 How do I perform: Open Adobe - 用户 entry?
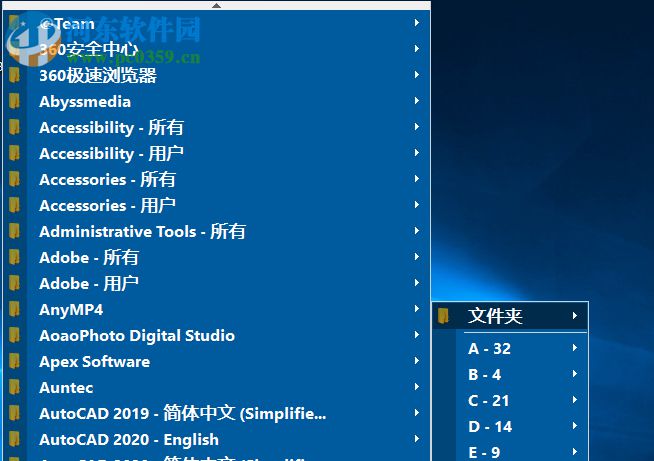[x=217, y=283]
